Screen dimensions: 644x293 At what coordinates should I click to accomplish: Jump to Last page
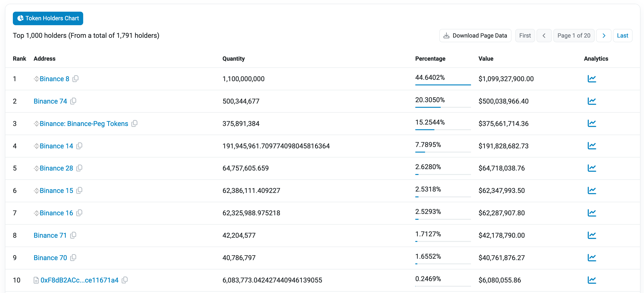(x=622, y=35)
